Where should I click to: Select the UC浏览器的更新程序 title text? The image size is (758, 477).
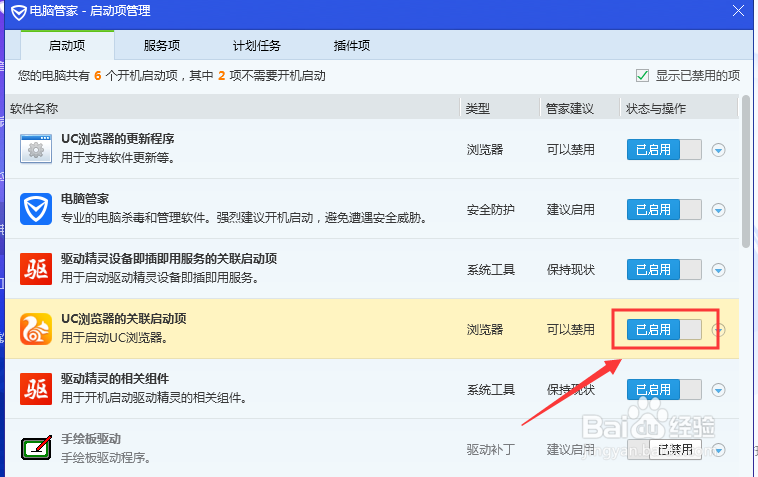pyautogui.click(x=117, y=139)
